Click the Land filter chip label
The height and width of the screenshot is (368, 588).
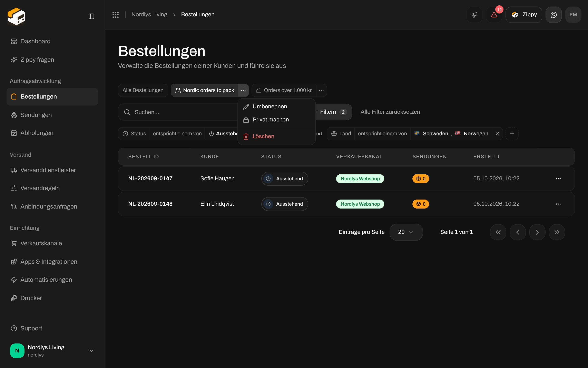coord(341,134)
